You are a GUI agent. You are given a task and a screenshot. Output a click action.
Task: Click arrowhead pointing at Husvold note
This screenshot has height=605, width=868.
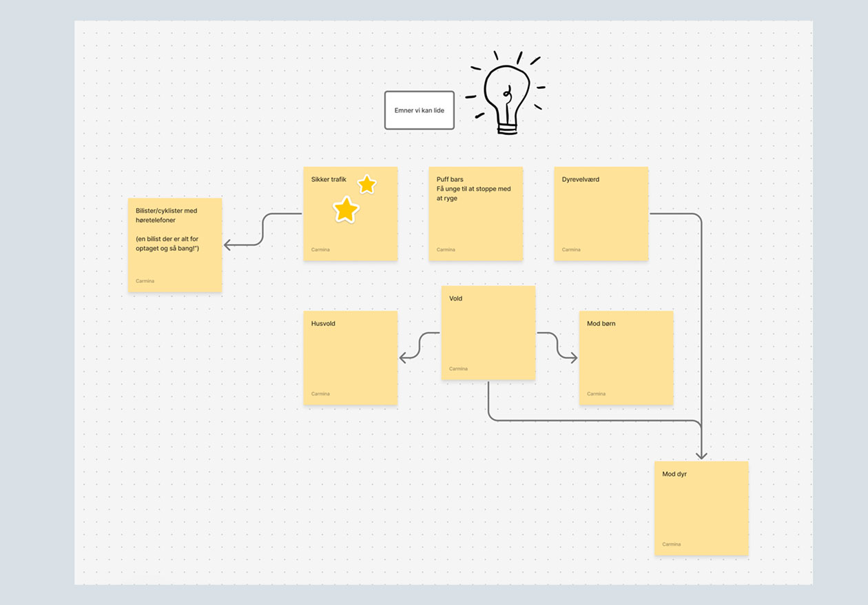(404, 358)
